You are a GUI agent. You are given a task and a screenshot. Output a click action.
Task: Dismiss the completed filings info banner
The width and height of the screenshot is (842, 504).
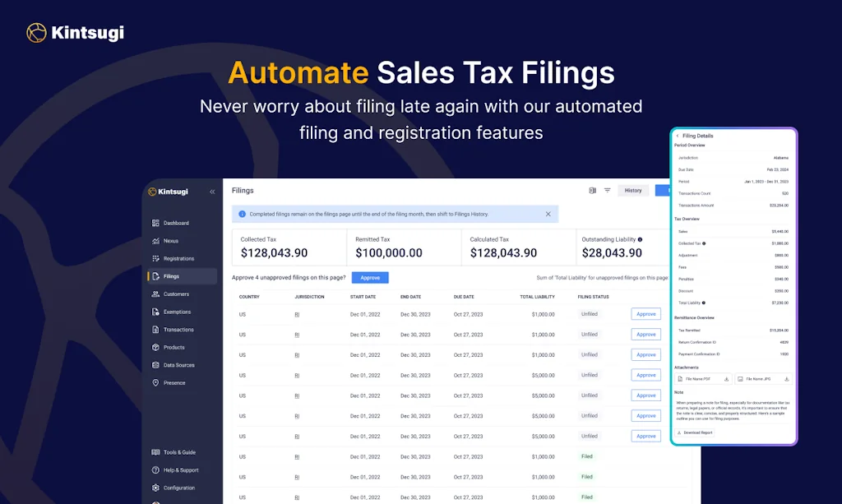tap(548, 214)
